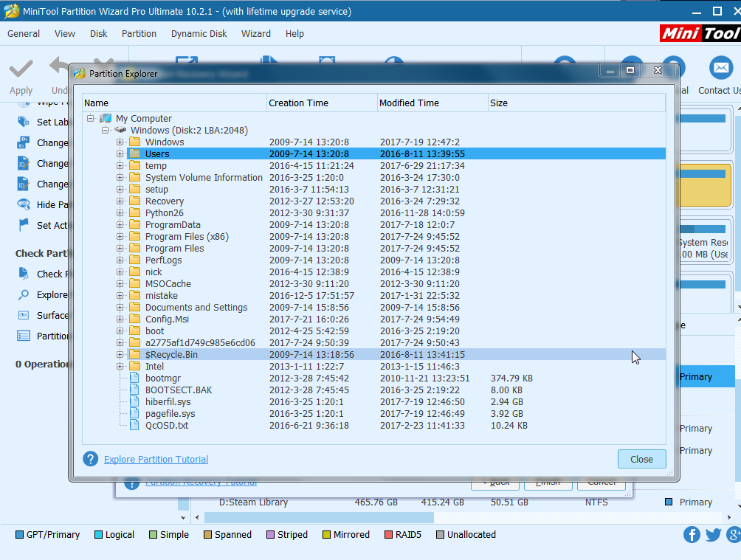Expand the Program Files (x86) folder
741x560 pixels.
[120, 236]
